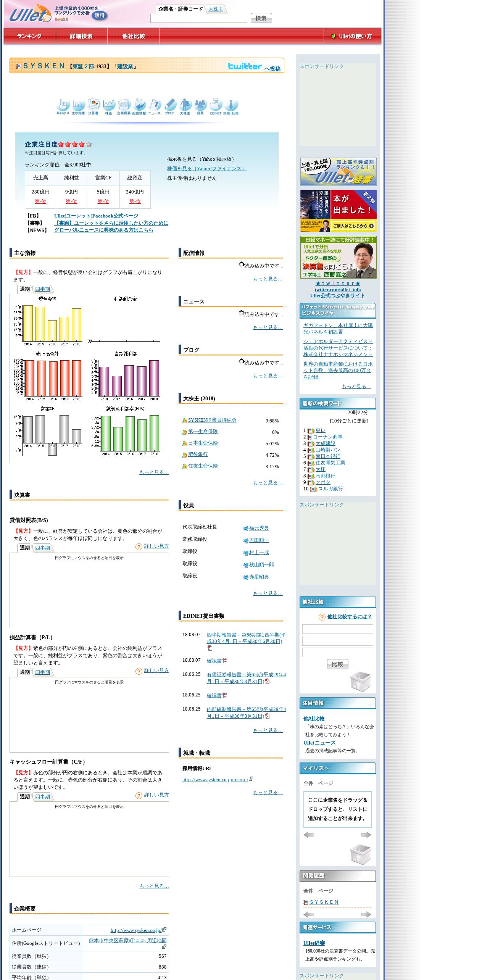The width and height of the screenshot is (490, 980).
Task: Switch 主な指標 chart to 四半期 tab
Action: pyautogui.click(x=42, y=289)
